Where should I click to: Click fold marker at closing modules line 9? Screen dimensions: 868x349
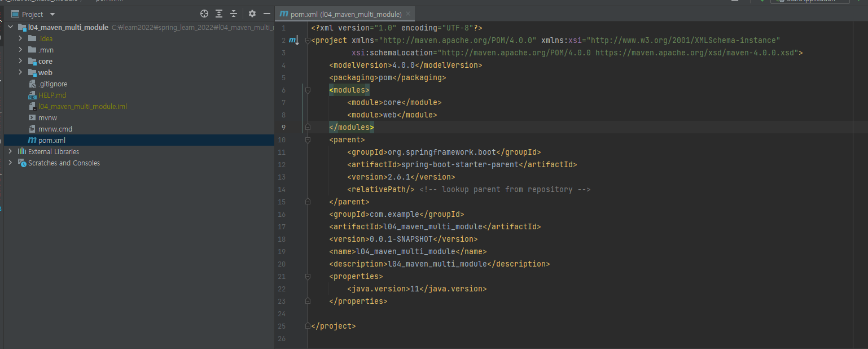click(x=308, y=127)
